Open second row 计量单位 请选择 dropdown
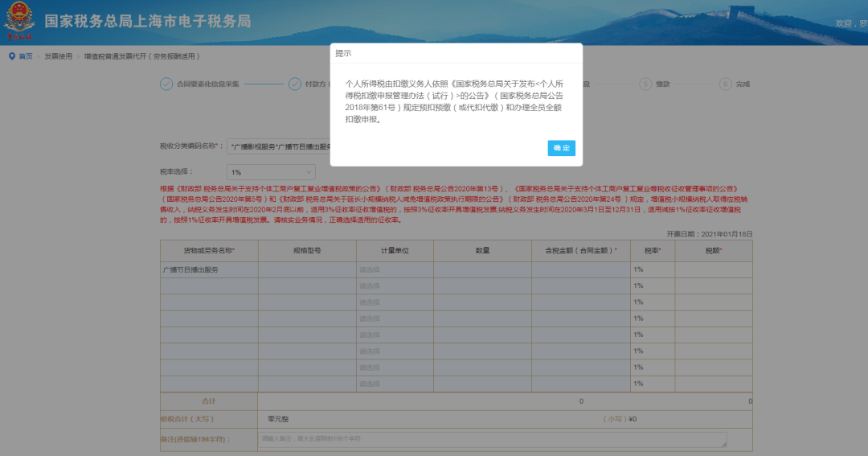Viewport: 868px width, 456px height. tap(403, 286)
